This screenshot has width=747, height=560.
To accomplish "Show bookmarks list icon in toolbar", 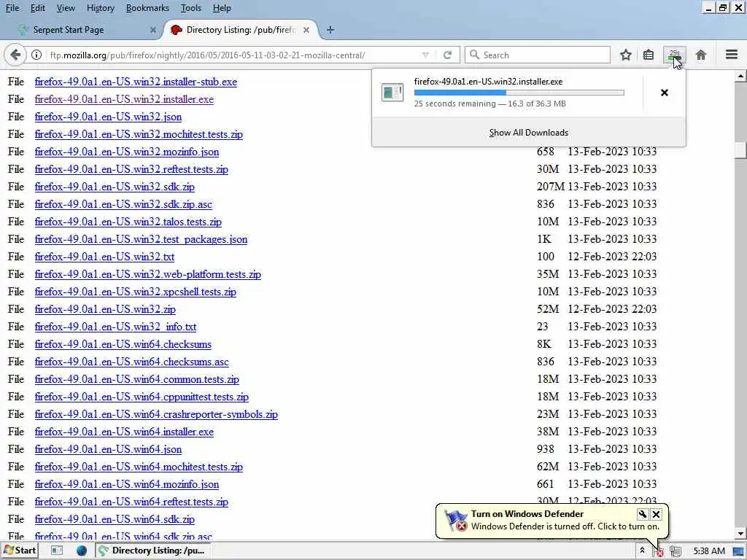I will point(649,55).
